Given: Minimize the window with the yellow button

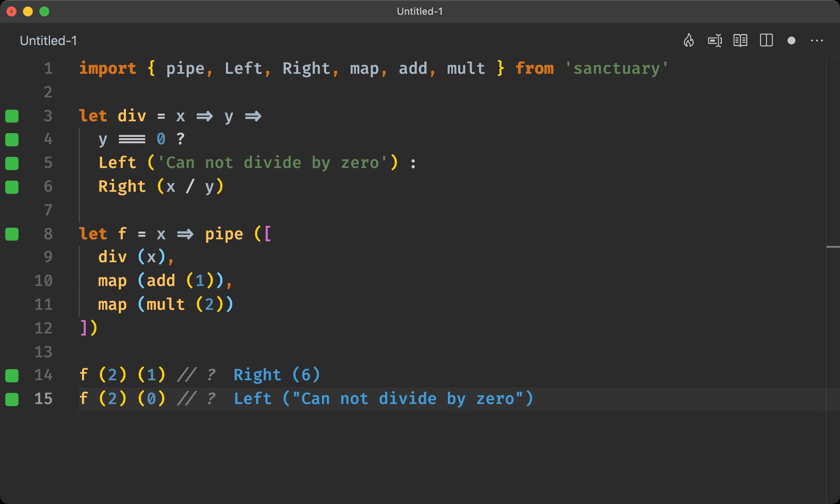Looking at the screenshot, I should click(x=28, y=11).
